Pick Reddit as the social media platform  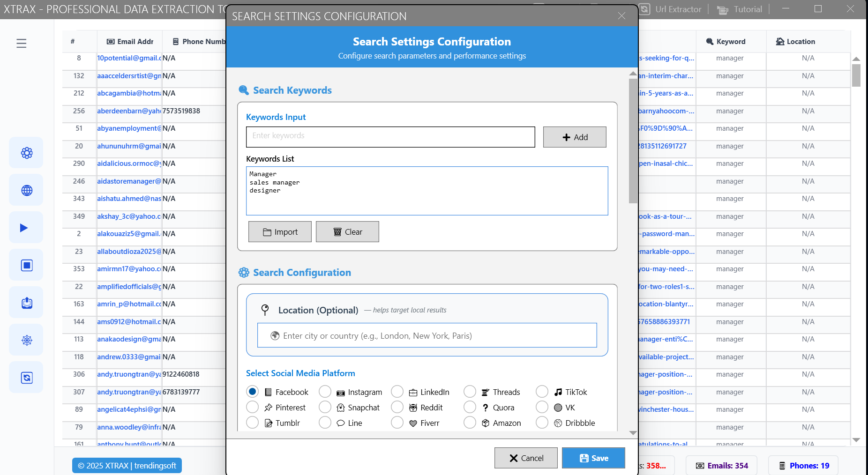(397, 407)
